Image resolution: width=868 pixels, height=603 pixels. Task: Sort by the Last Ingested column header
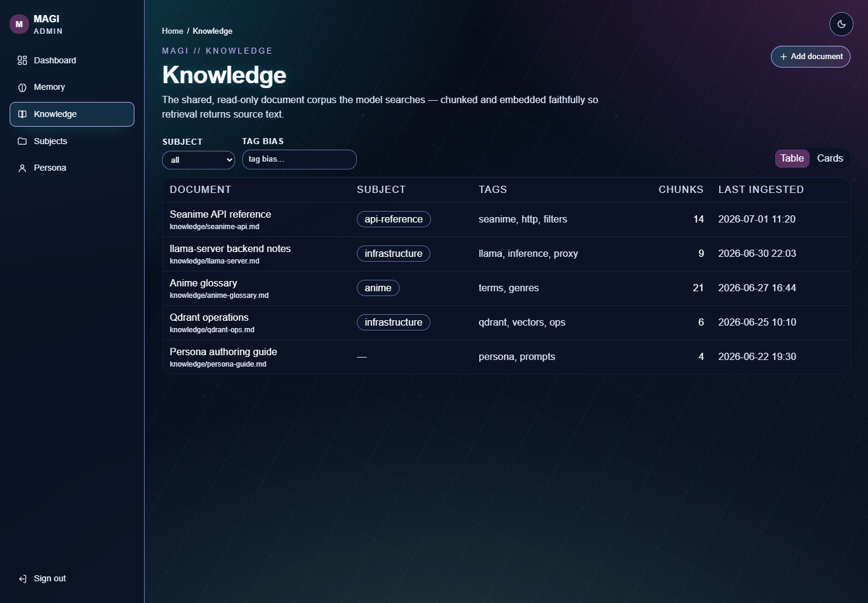click(x=761, y=189)
